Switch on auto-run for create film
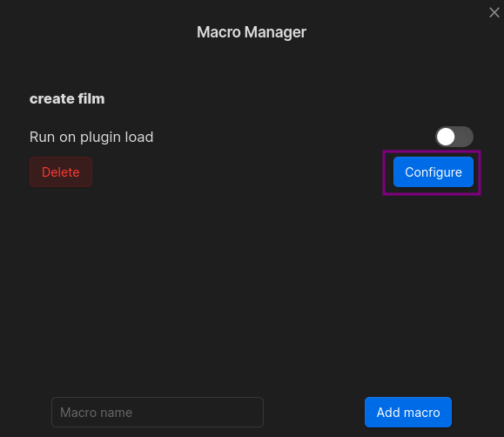Screen dimensions: 504x437 (x=454, y=137)
